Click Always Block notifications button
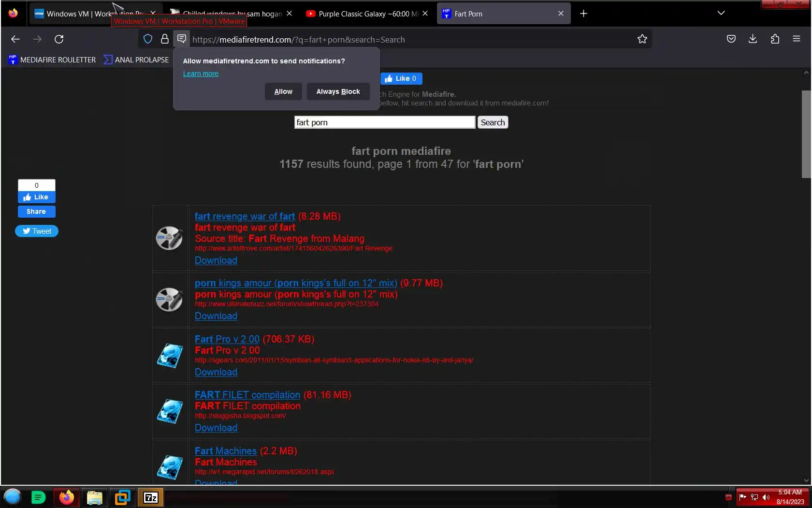 [x=338, y=91]
